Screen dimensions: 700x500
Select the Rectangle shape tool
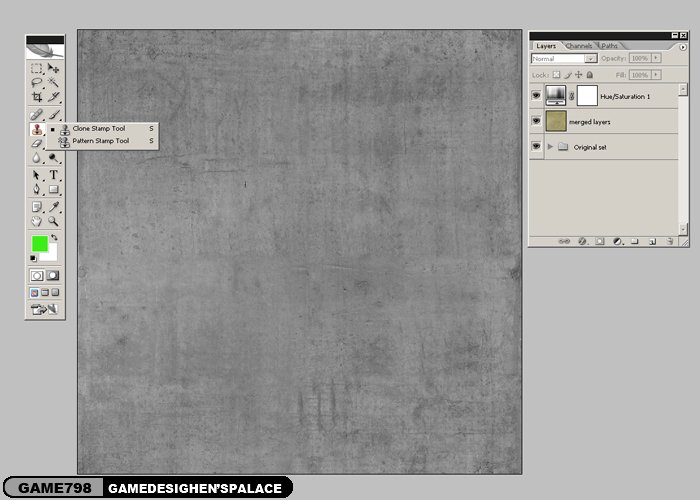[x=53, y=189]
